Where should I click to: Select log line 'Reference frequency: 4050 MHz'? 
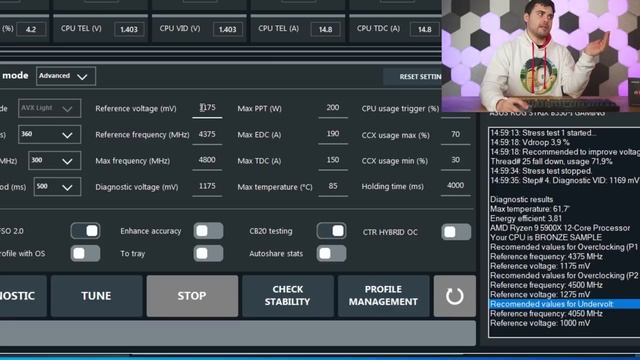click(x=546, y=314)
